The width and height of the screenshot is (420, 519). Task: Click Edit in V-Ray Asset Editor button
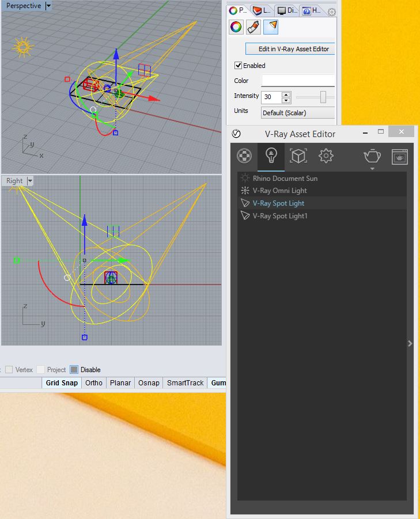pyautogui.click(x=290, y=49)
